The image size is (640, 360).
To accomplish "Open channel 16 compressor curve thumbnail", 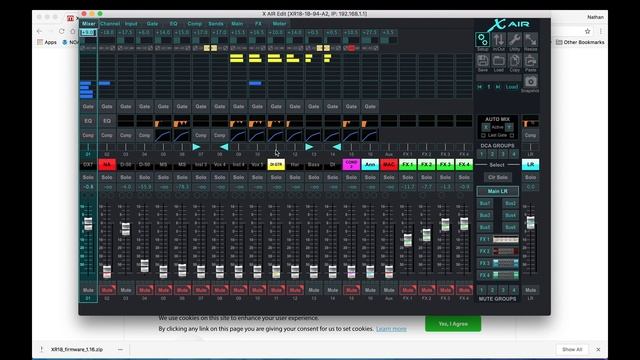I will coord(370,135).
